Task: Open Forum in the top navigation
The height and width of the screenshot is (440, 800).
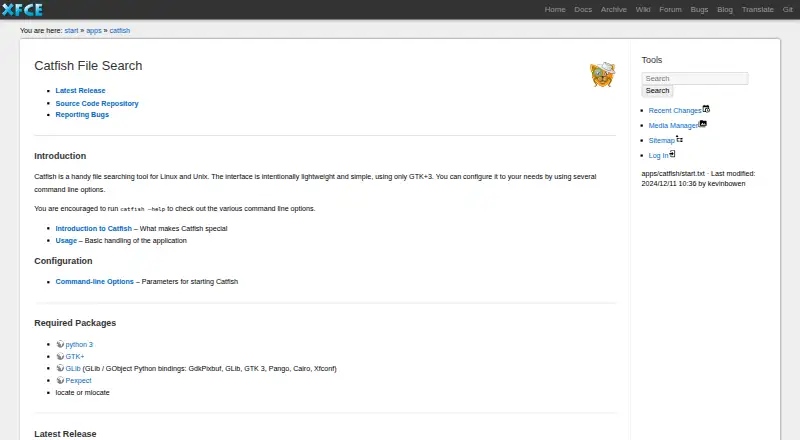Action: click(x=670, y=9)
